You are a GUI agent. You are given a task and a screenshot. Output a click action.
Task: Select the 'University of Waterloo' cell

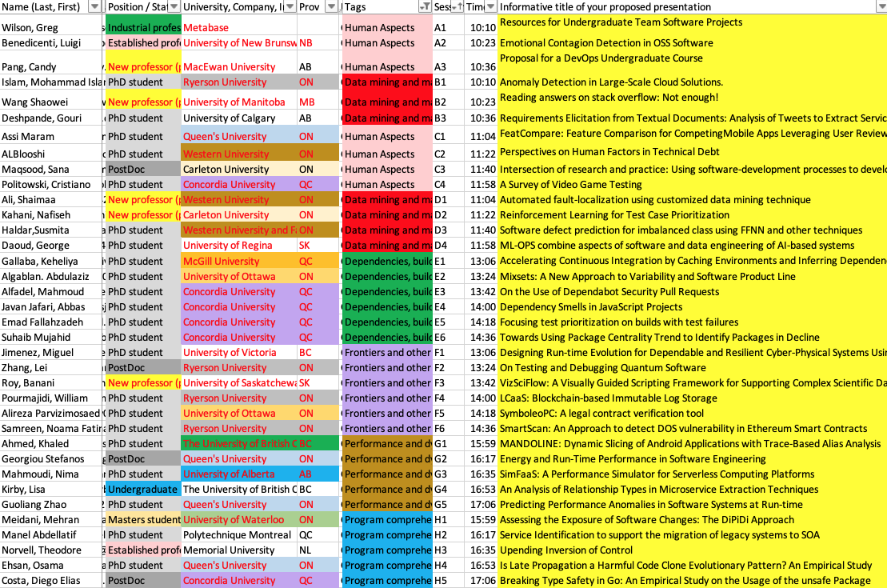(239, 519)
